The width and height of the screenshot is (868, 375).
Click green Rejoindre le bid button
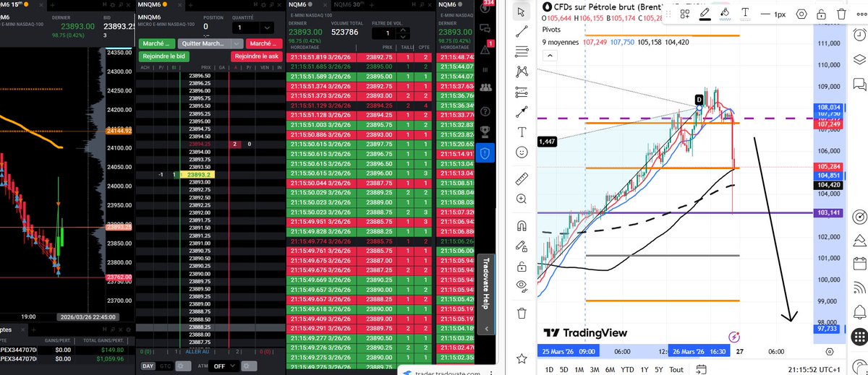[164, 56]
